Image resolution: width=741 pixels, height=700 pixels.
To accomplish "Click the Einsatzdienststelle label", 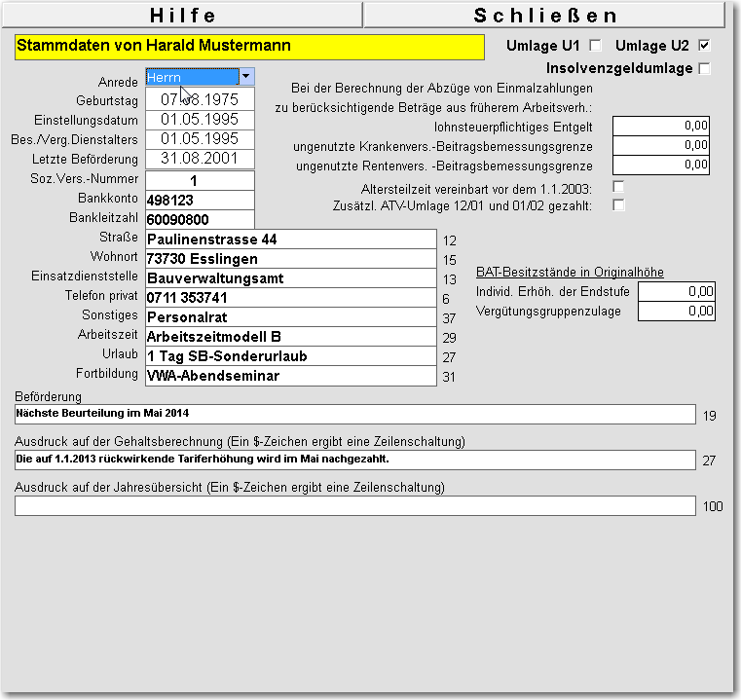I will click(x=85, y=276).
